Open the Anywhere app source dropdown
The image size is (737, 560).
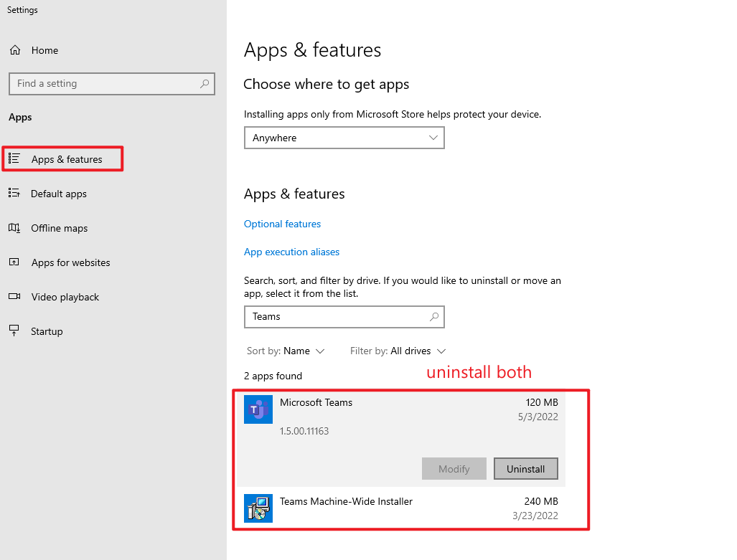(x=344, y=138)
